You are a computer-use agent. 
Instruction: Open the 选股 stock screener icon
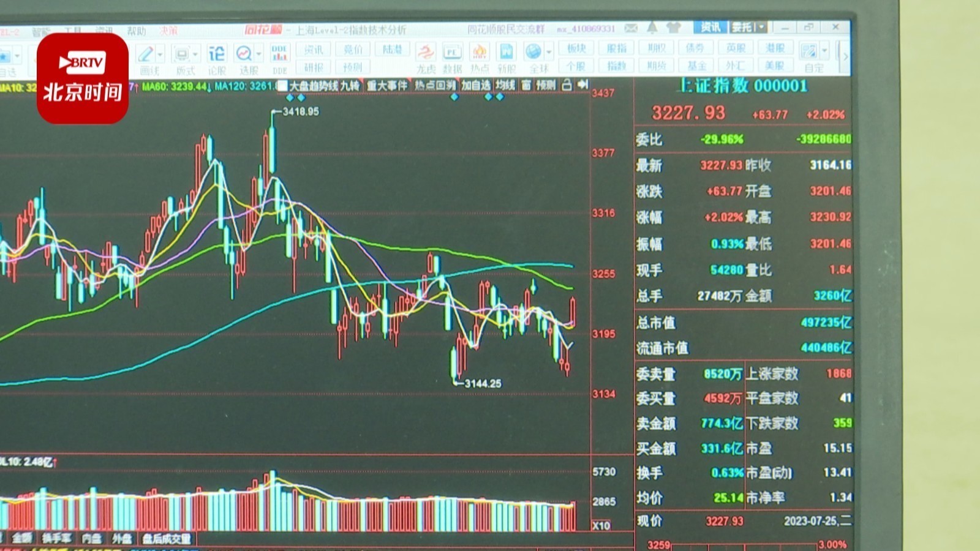pyautogui.click(x=244, y=53)
